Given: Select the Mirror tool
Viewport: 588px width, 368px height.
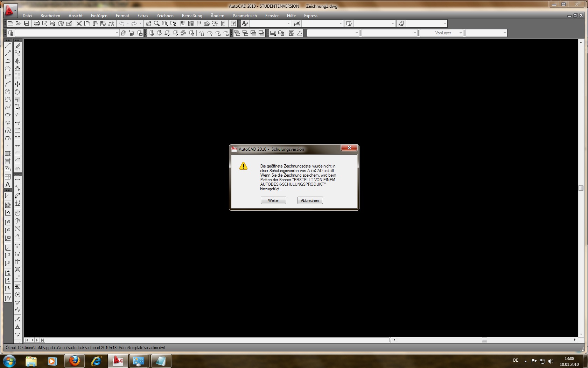Looking at the screenshot, I should click(17, 61).
